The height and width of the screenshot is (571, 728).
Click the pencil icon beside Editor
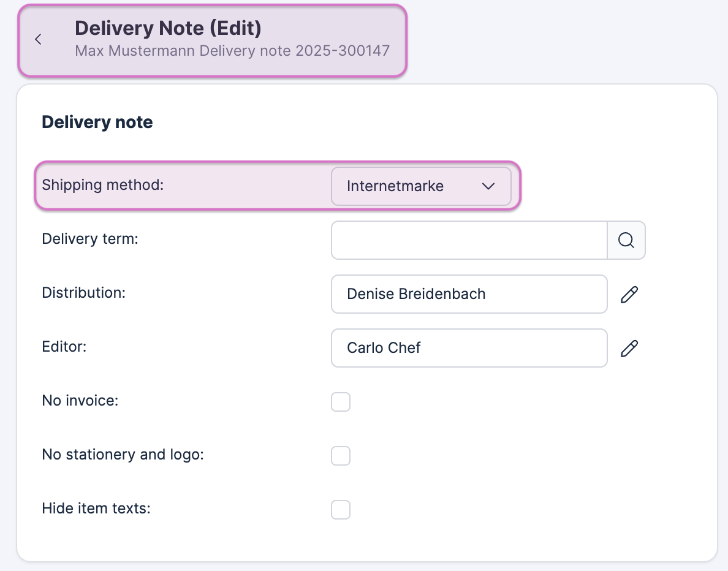pos(629,348)
